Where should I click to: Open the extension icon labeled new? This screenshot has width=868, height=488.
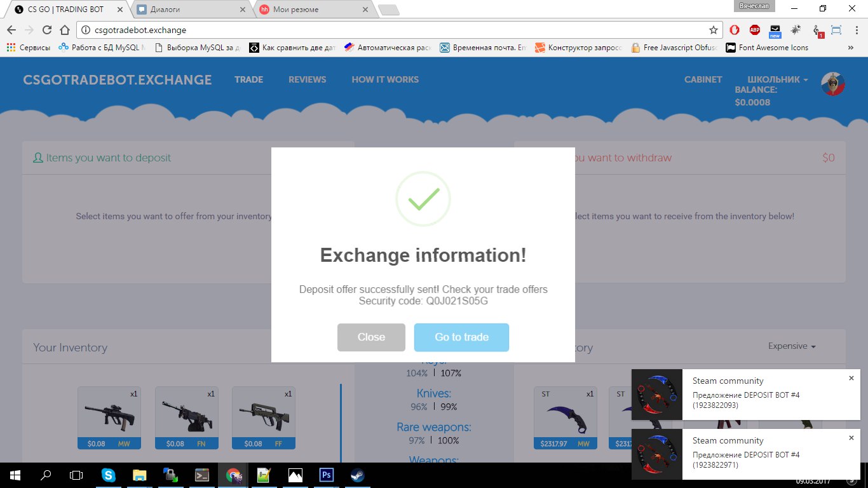point(775,30)
